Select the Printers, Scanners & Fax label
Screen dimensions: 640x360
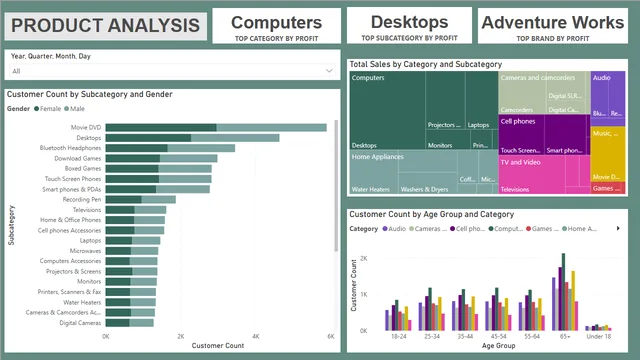click(x=69, y=292)
